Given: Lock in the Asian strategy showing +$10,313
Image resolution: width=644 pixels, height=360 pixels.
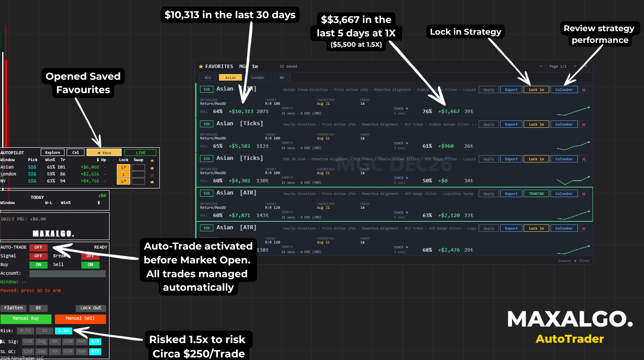Looking at the screenshot, I should [x=536, y=90].
